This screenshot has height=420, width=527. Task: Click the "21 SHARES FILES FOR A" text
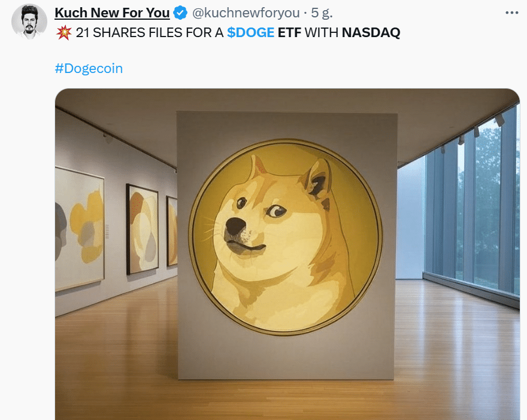150,32
